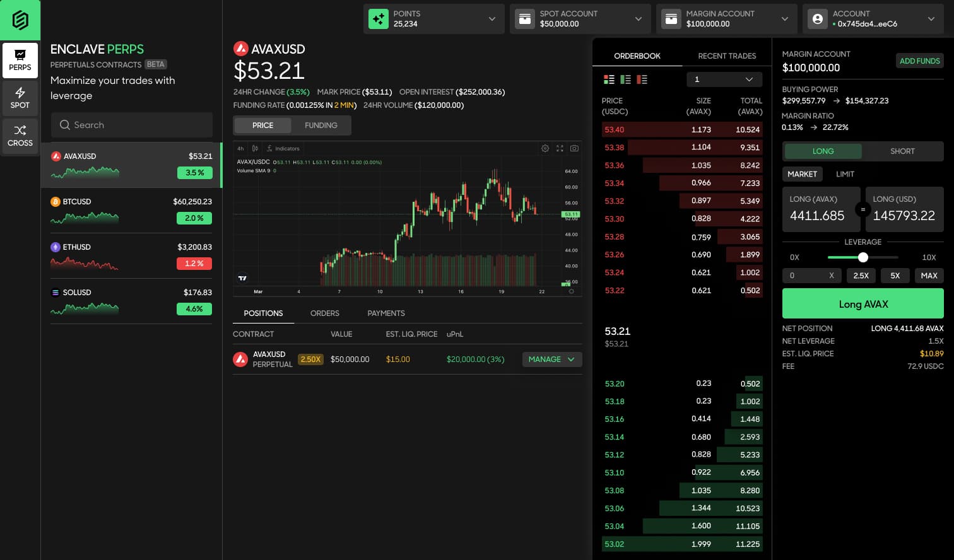Click the Points sparkle icon
The image size is (954, 560).
point(379,19)
